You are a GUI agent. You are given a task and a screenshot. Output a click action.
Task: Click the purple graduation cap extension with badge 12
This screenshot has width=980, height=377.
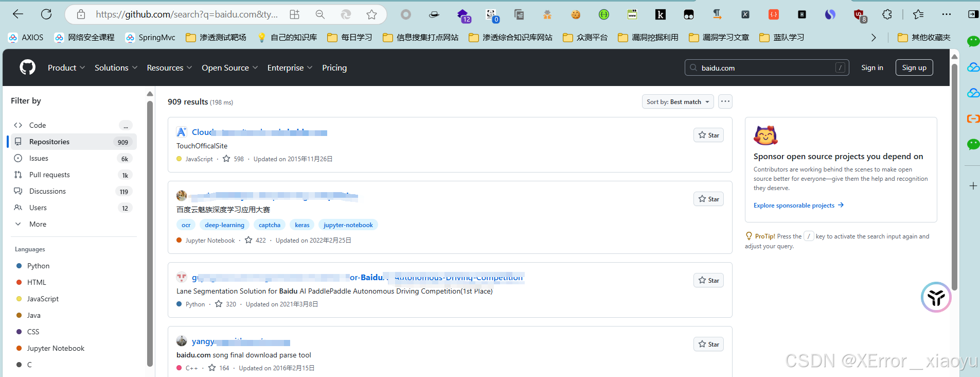coord(464,15)
